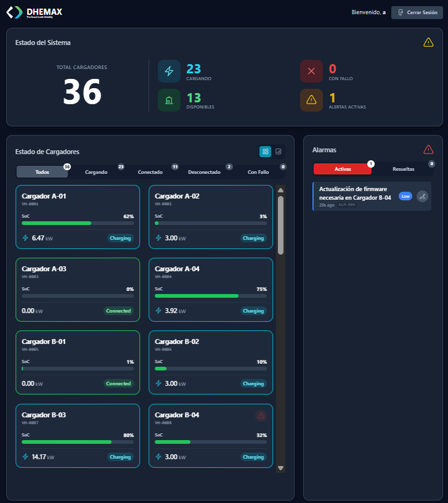Switch to chart view of chargers

pyautogui.click(x=279, y=152)
